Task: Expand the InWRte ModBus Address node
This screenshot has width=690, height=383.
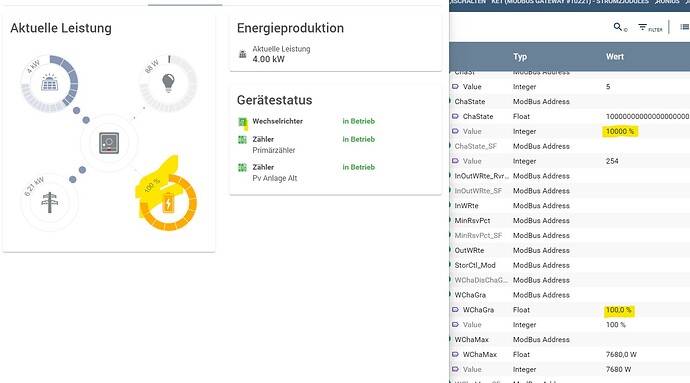Action: pos(450,206)
